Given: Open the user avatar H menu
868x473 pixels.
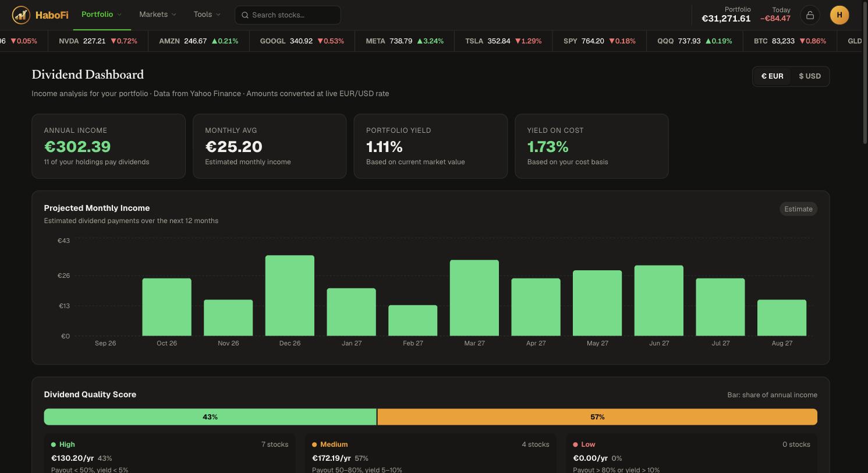Looking at the screenshot, I should point(839,15).
